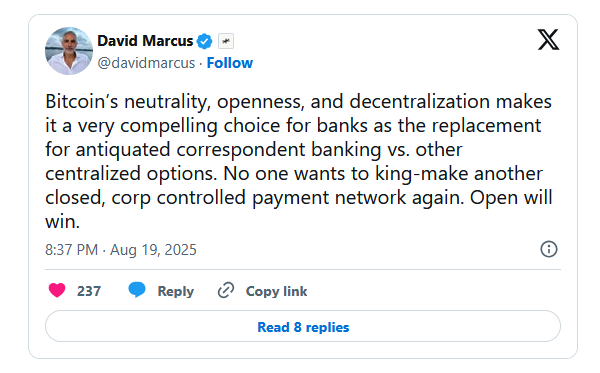Click the Copy link label
Viewport: 600px width, 373px height.
[x=276, y=291]
